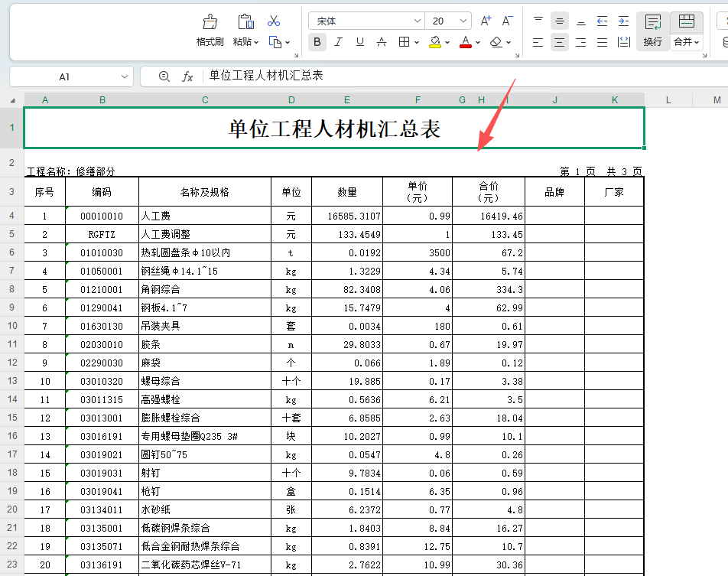The height and width of the screenshot is (576, 728).
Task: Click the cell 二氧化碳药芯焊丝V-71
Action: click(x=205, y=565)
